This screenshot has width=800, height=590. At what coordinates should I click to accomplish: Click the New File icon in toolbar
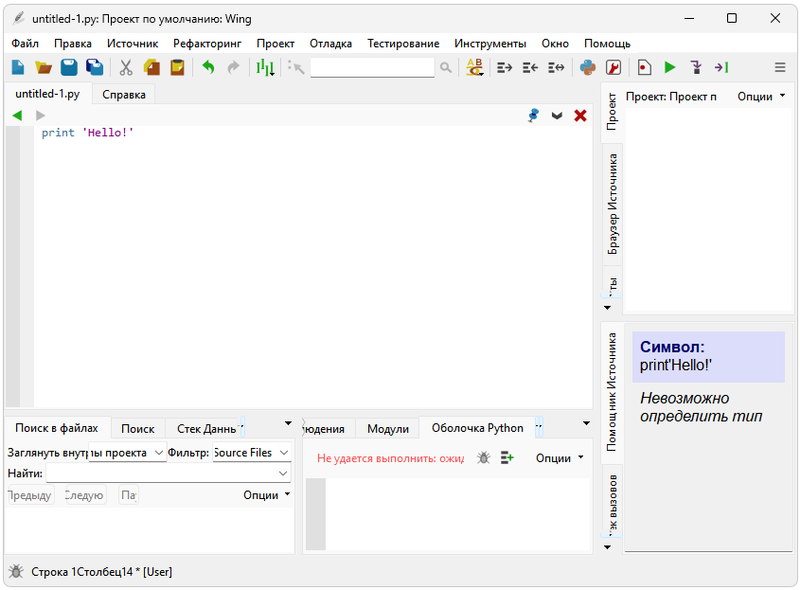(18, 67)
